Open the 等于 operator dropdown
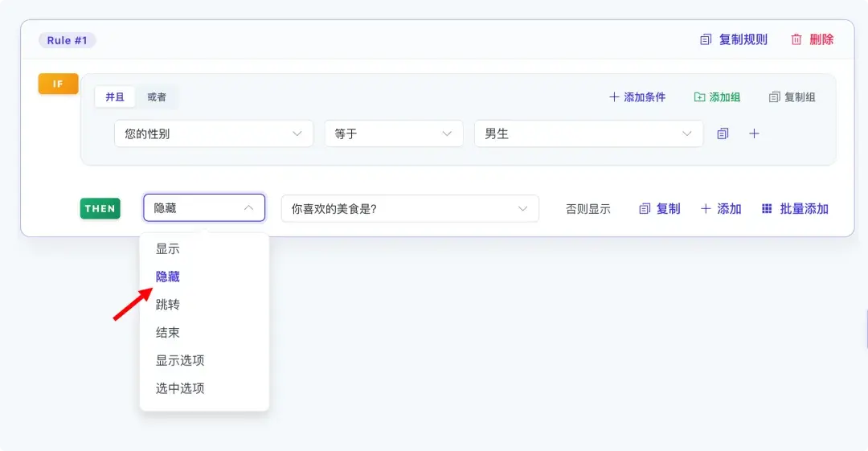This screenshot has width=868, height=451. [394, 133]
